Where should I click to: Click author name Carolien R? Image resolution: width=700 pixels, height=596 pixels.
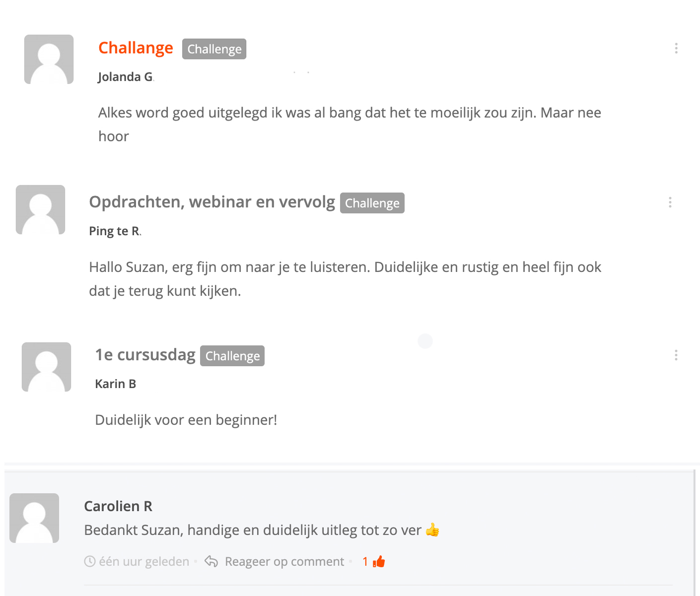(118, 506)
